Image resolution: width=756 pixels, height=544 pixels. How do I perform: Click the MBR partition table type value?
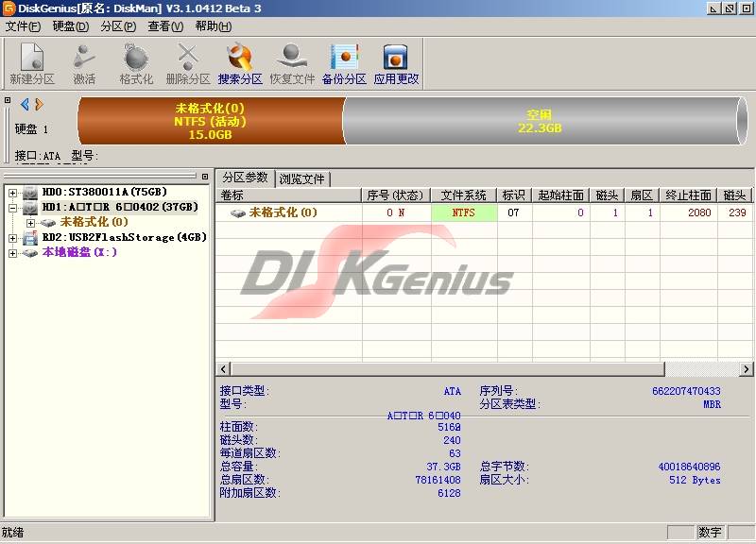[x=712, y=404]
